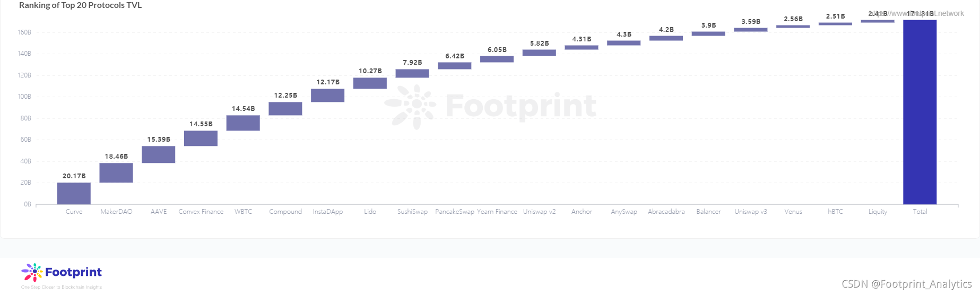Open the footprint.network watermark link
The image size is (980, 295).
[917, 13]
